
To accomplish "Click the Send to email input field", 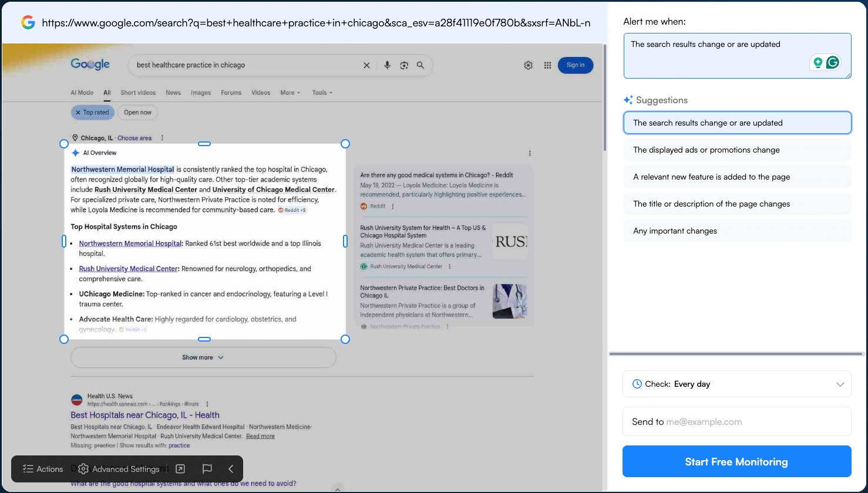I will pos(736,421).
